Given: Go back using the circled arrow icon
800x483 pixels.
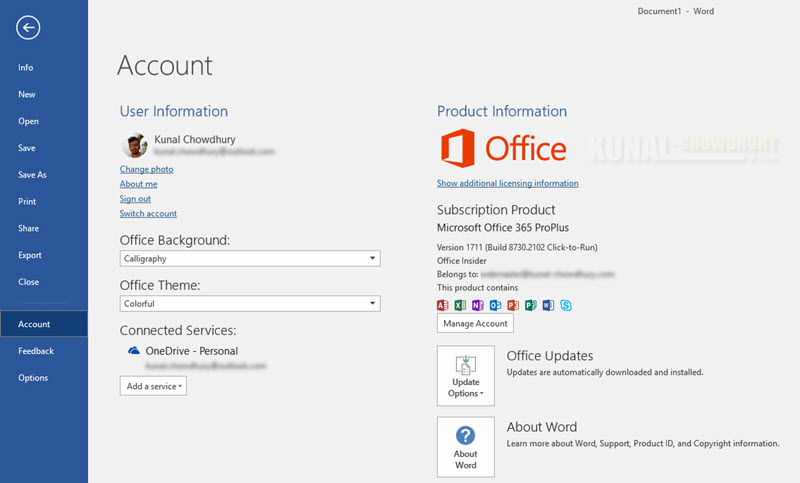Looking at the screenshot, I should pos(28,28).
